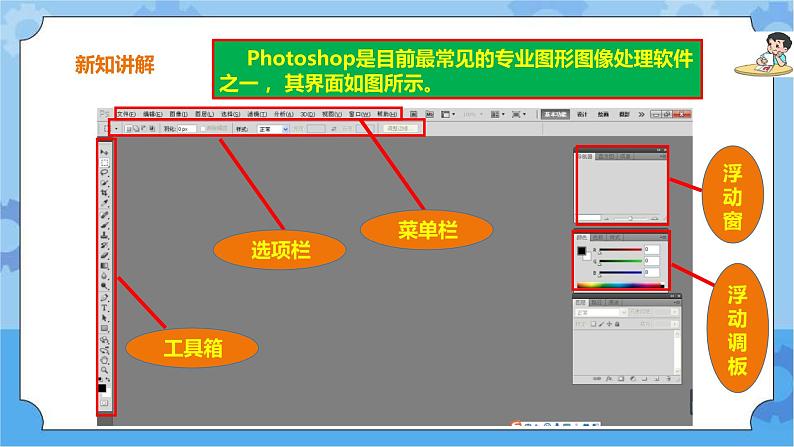The width and height of the screenshot is (794, 447).
Task: Select the History Brush tool
Action: 104,245
